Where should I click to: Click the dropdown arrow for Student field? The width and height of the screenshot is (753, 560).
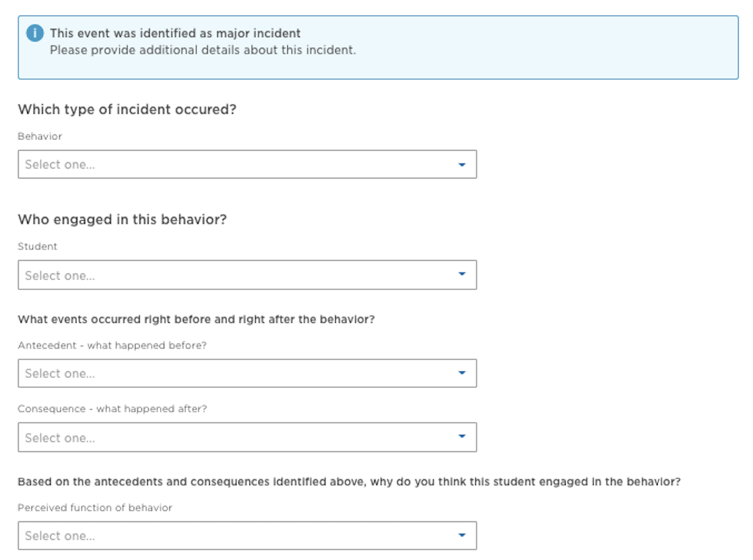click(x=461, y=274)
